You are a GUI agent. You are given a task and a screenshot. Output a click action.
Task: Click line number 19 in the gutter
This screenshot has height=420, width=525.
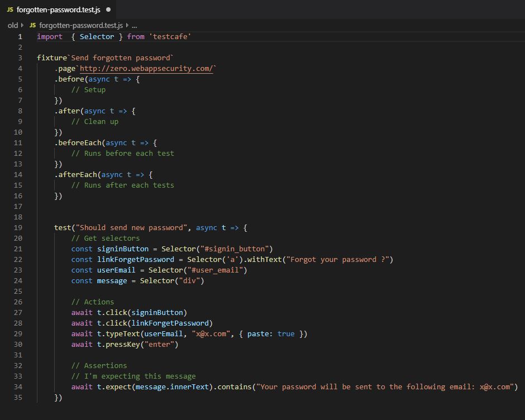(x=18, y=228)
